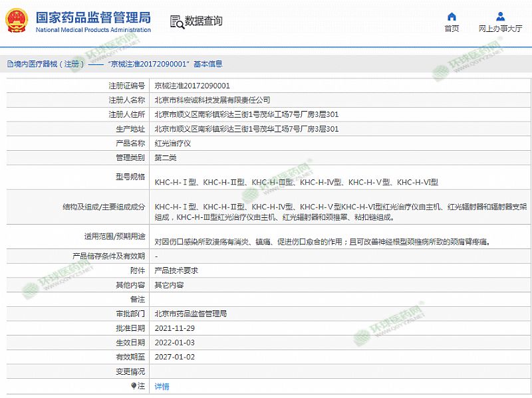532x398 pixels.
Task: Click the national emblem logo
Action: (x=17, y=21)
